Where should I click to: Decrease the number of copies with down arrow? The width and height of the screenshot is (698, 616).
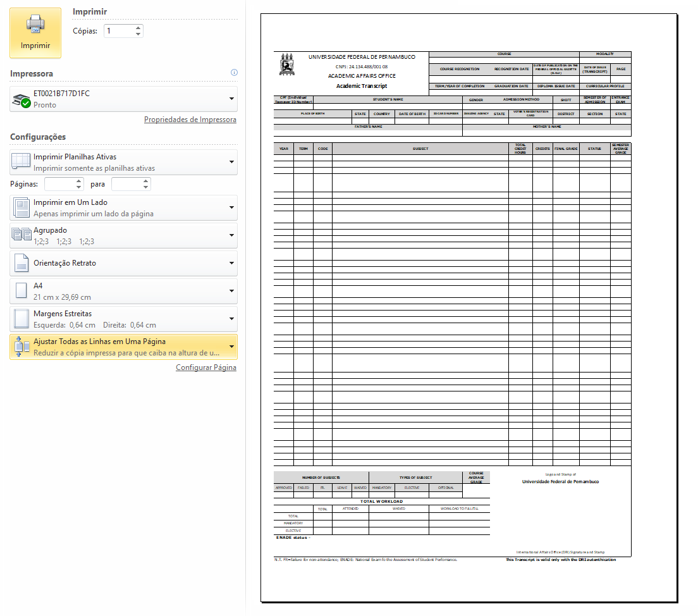[138, 34]
